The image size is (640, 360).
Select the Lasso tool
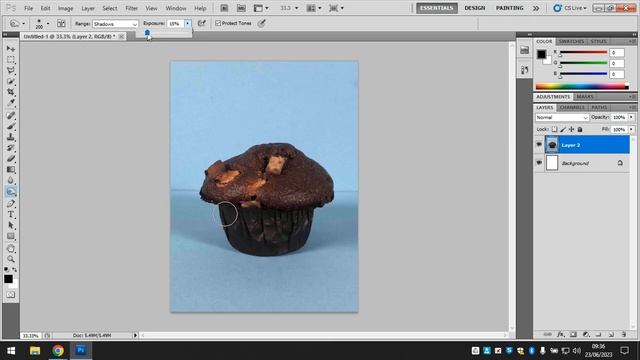11,71
